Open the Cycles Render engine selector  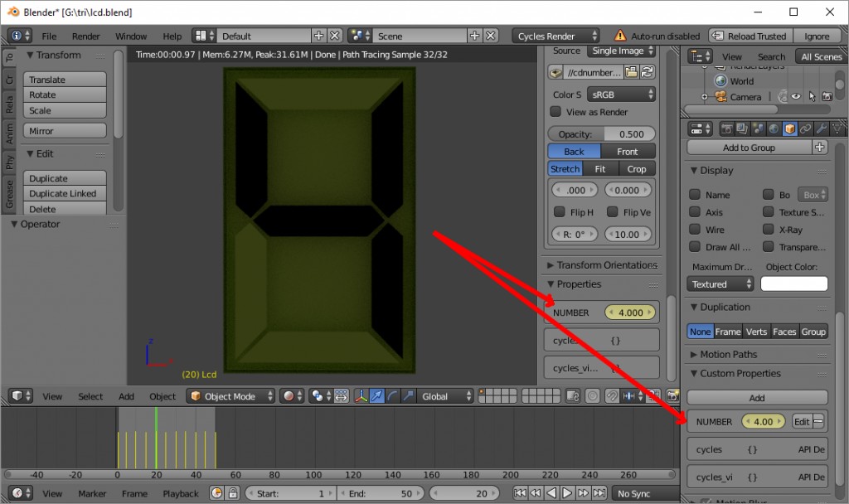point(554,36)
